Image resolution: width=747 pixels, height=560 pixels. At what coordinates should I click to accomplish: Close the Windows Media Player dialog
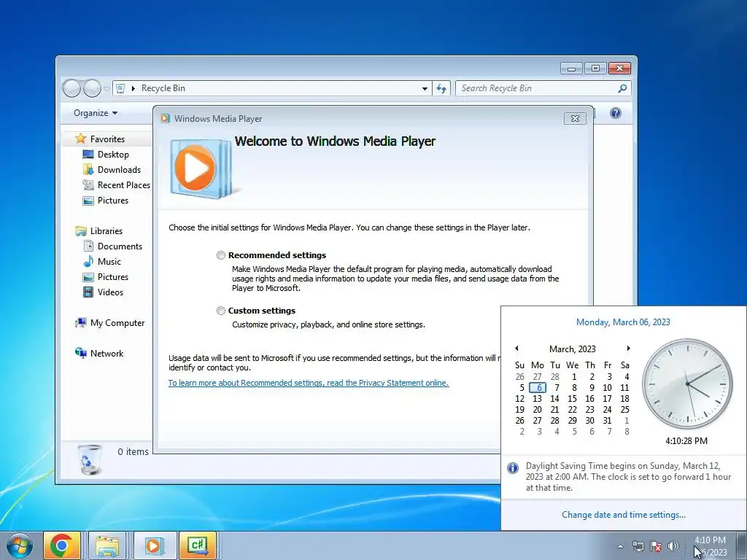pyautogui.click(x=575, y=119)
